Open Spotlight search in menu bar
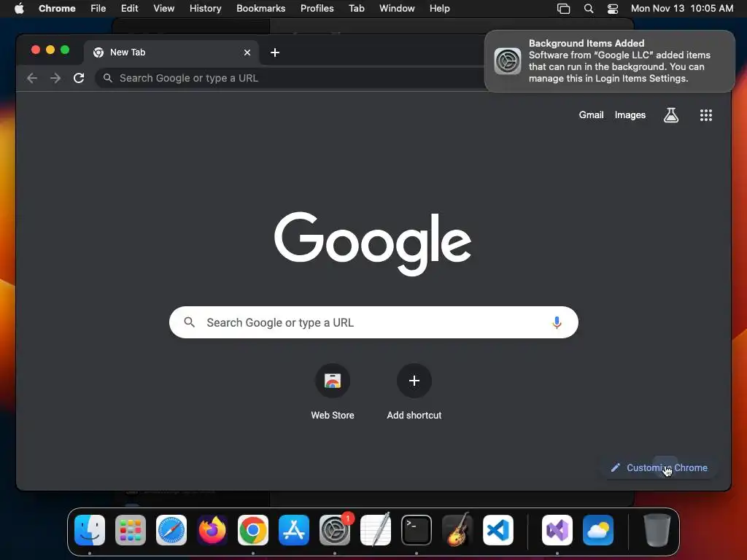The width and height of the screenshot is (747, 560). pos(589,9)
